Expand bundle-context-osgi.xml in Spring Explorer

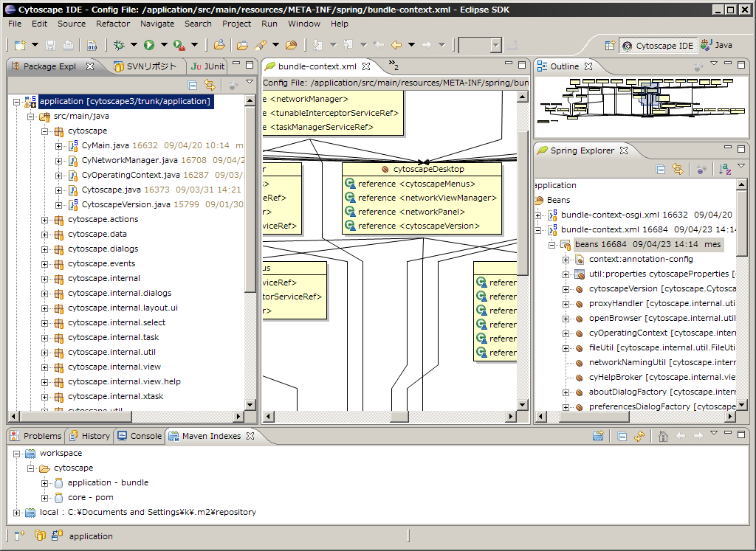point(538,215)
